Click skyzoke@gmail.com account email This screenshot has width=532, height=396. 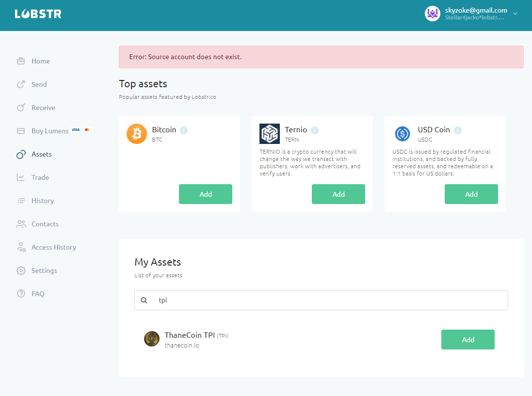tap(476, 10)
